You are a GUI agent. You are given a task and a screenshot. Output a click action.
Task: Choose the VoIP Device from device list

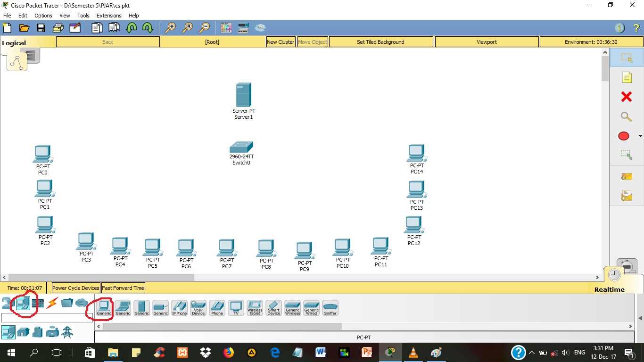click(198, 306)
